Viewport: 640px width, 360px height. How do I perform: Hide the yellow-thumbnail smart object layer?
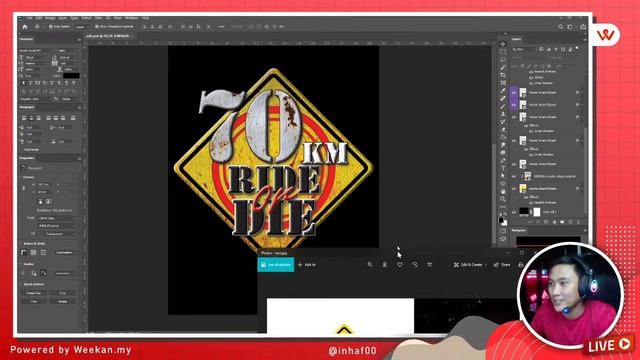tap(514, 189)
